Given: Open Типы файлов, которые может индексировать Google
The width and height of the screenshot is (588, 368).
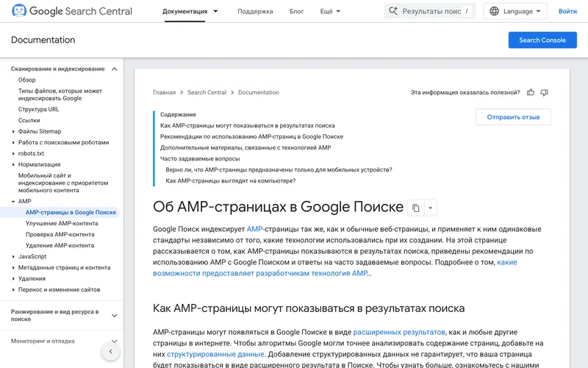Looking at the screenshot, I should pos(60,95).
